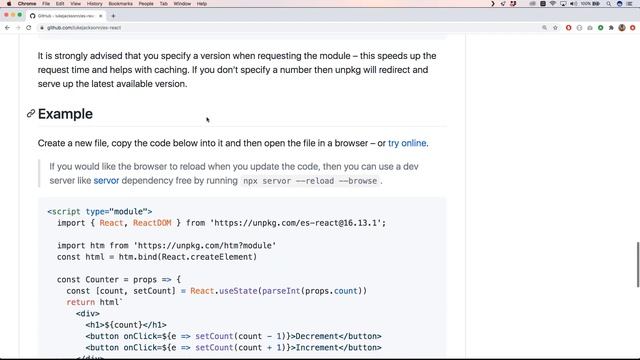The height and width of the screenshot is (360, 640).
Task: Click the volume speaker icon
Action: [x=573, y=4]
